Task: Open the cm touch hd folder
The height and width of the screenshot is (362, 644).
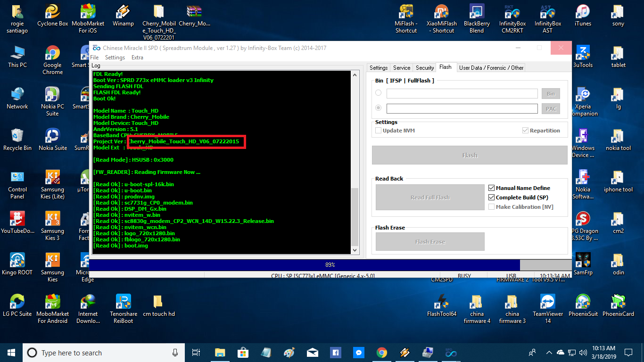Action: (x=158, y=305)
